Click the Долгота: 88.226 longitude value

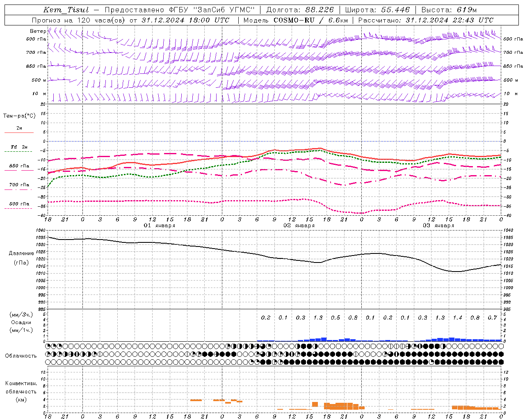point(300,10)
